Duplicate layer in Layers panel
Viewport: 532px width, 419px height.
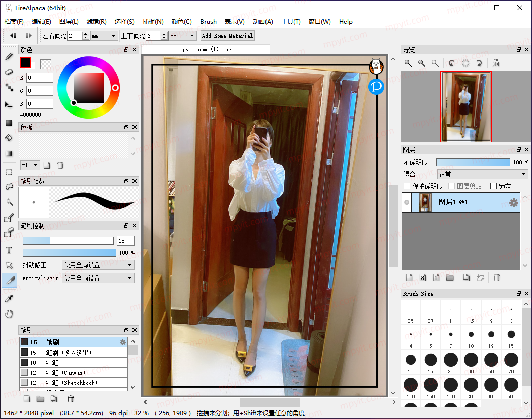point(467,277)
